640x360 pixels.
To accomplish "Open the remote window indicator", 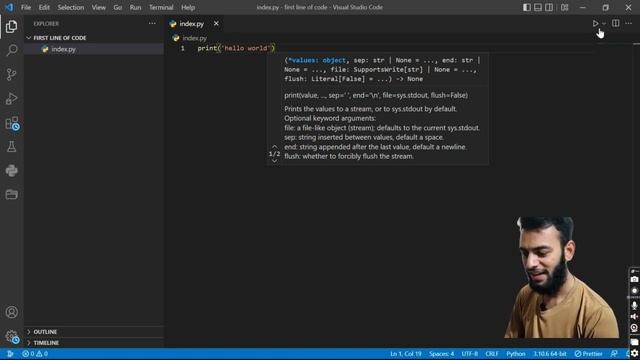I will (10, 354).
